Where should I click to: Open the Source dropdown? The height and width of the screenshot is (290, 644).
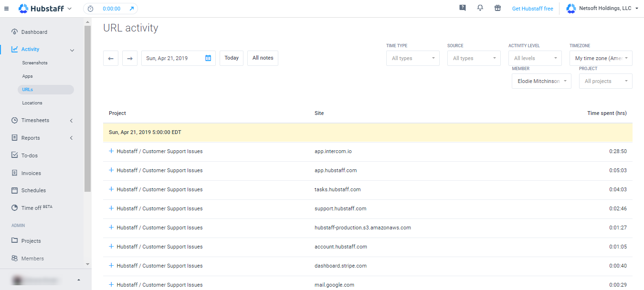coord(474,58)
